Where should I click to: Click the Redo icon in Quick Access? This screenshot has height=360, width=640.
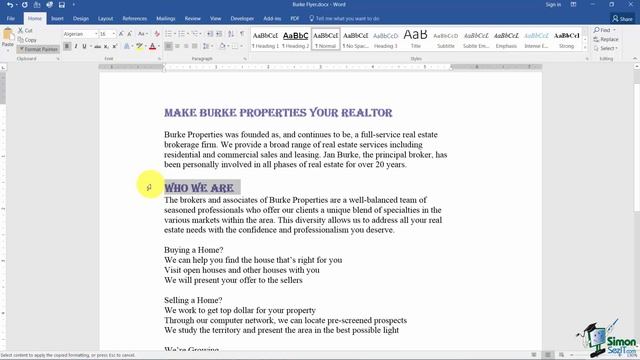[24, 5]
